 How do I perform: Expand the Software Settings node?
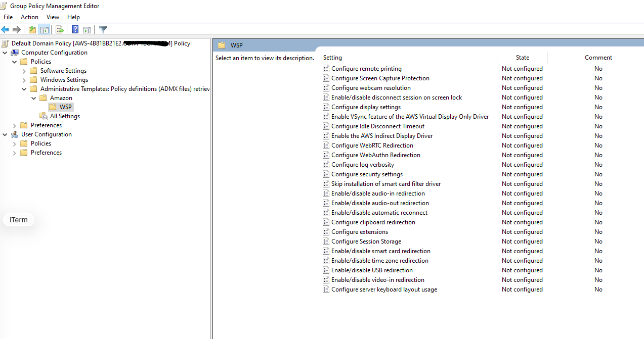click(x=24, y=71)
